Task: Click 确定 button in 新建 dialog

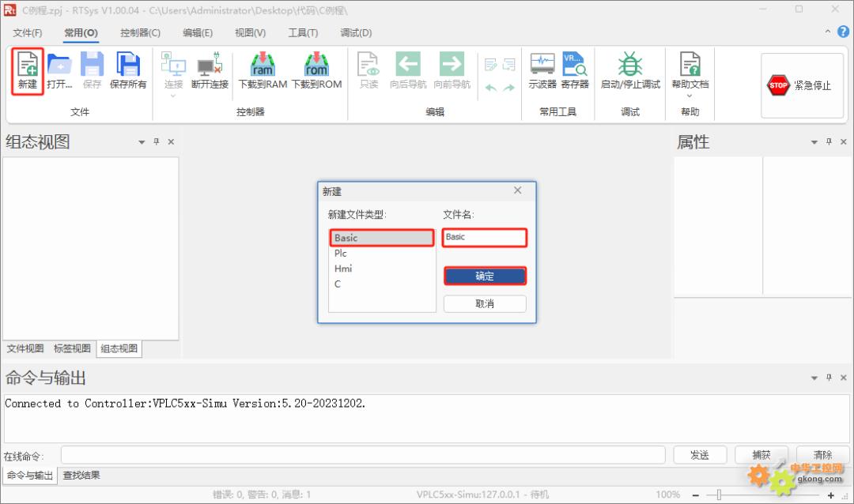Action: 485,276
